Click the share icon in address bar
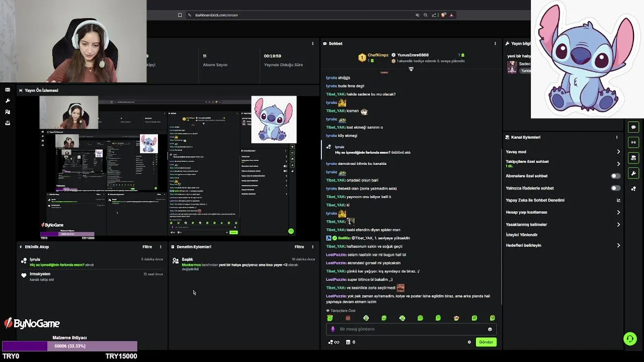The height and width of the screenshot is (362, 644). (x=434, y=15)
